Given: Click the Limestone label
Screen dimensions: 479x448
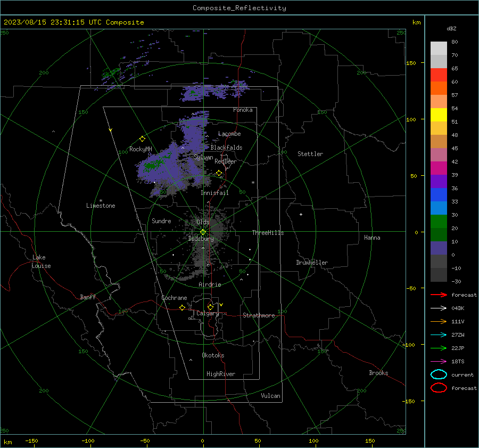Looking at the screenshot, I should coord(101,206).
